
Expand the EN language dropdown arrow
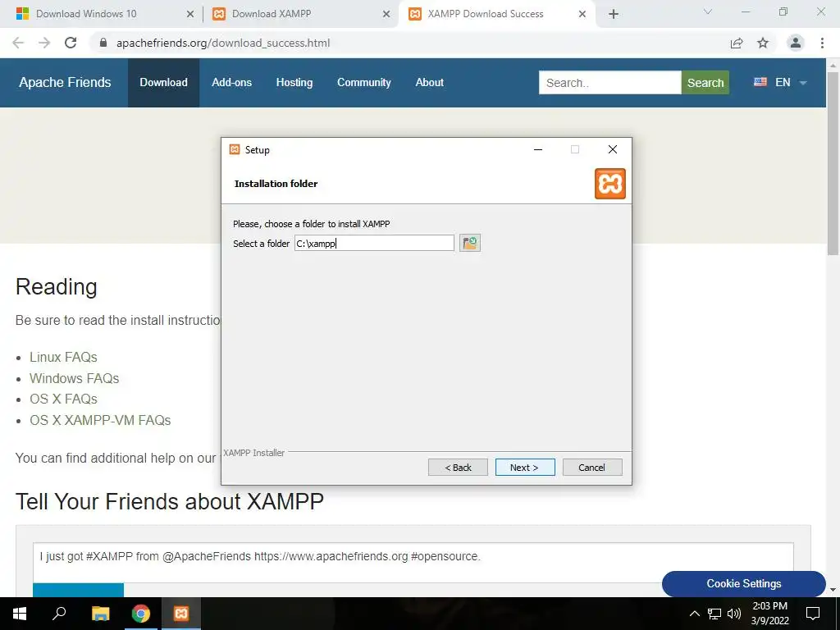point(803,83)
